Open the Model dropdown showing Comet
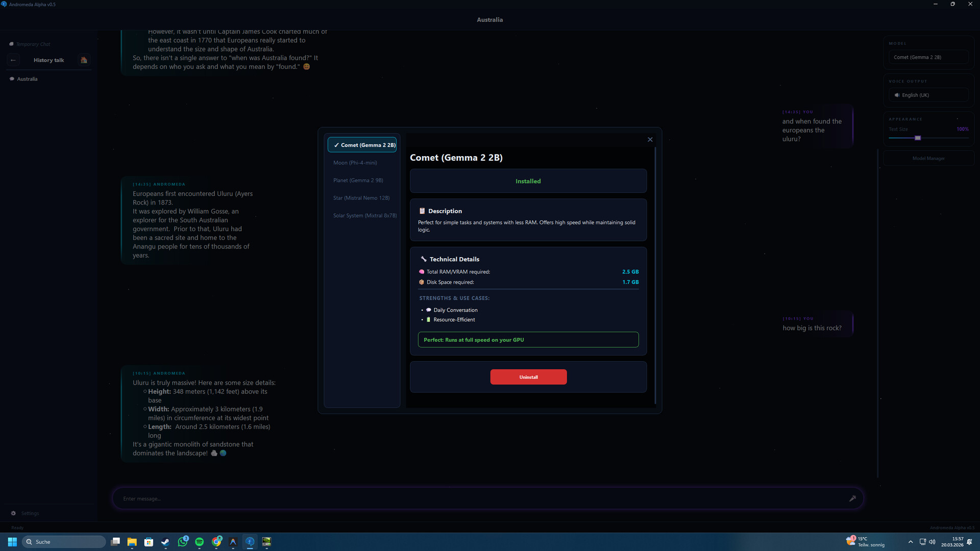 pos(928,57)
